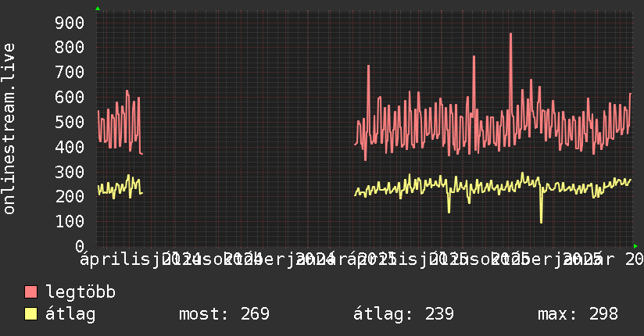Viewport: 644px width, 336px height.
Task: Click the 900 y-axis label
Action: pos(70,23)
